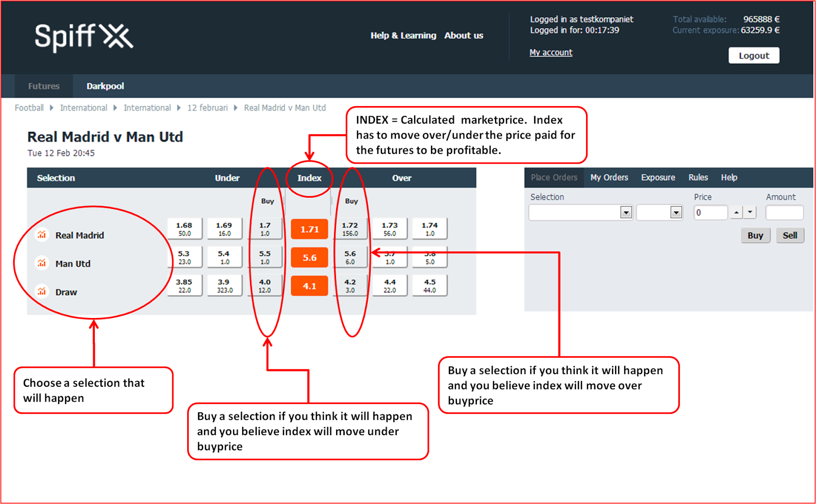816x504 pixels.
Task: Select Draw under price 3.85
Action: pyautogui.click(x=185, y=286)
